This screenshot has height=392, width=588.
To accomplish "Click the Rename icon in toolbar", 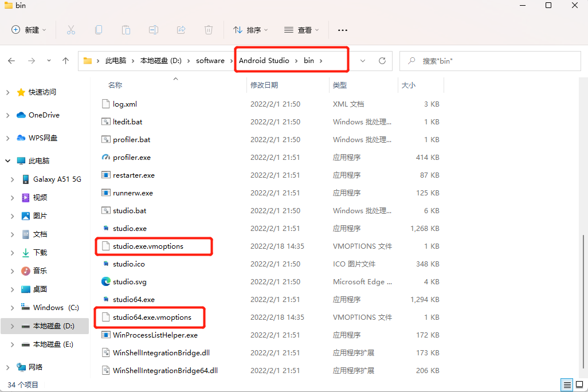I will click(154, 30).
